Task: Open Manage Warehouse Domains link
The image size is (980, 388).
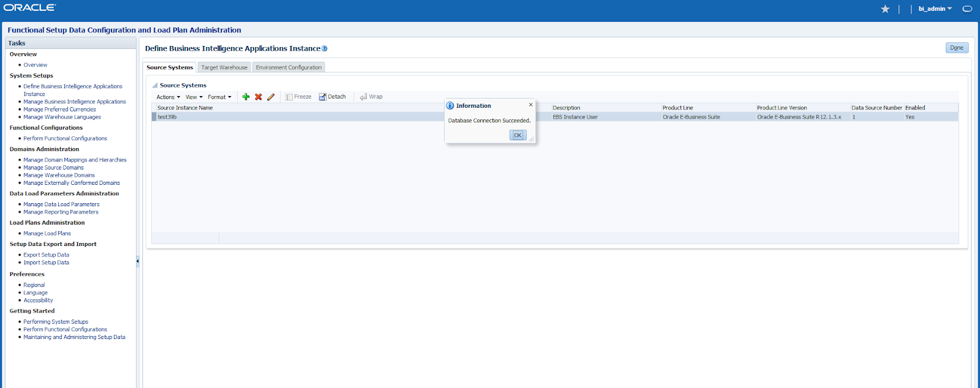Action: 59,175
